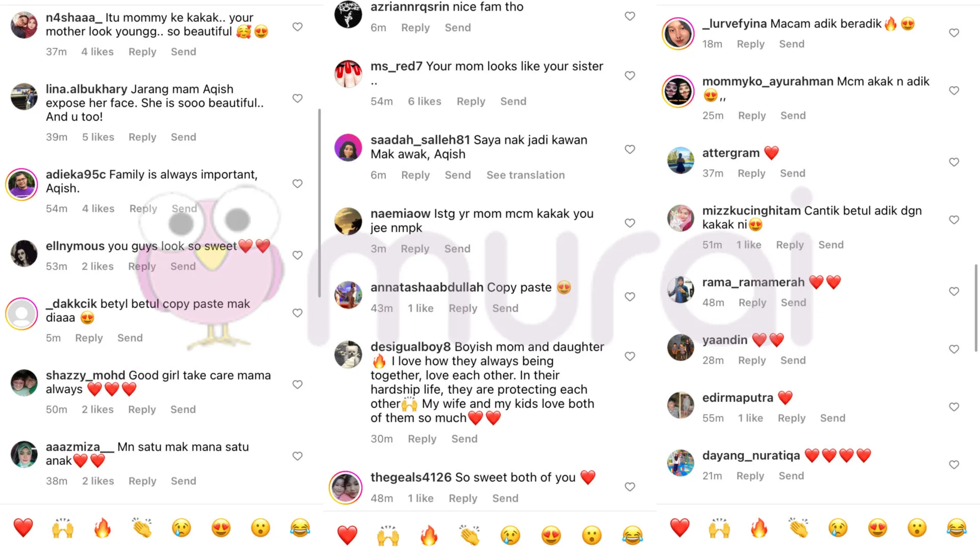
Task: View thegeals4126's profile avatar
Action: (346, 487)
